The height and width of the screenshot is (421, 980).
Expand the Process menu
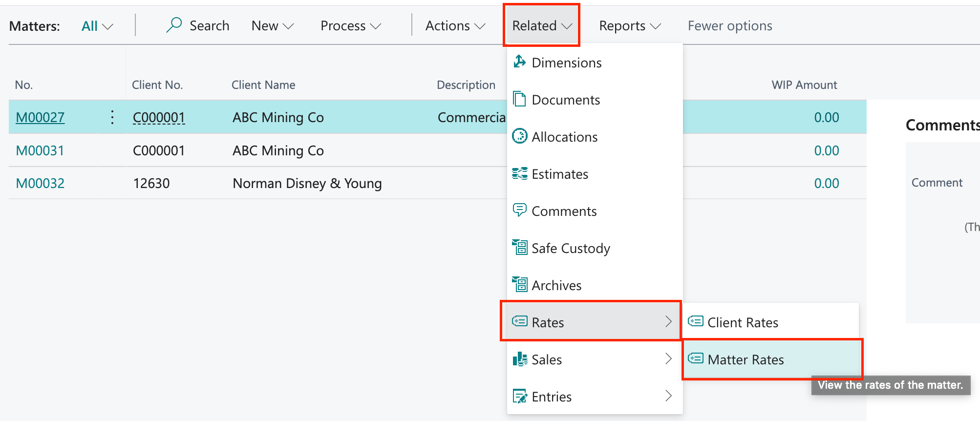(350, 26)
